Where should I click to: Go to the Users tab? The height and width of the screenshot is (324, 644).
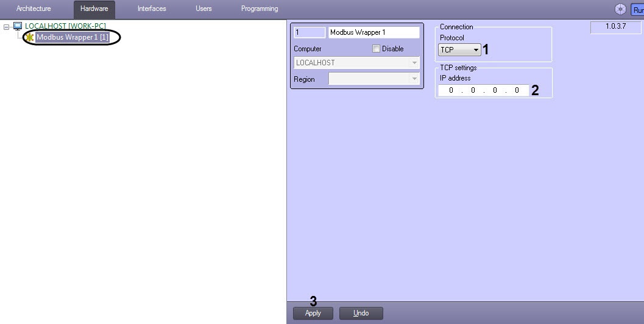[x=203, y=9]
